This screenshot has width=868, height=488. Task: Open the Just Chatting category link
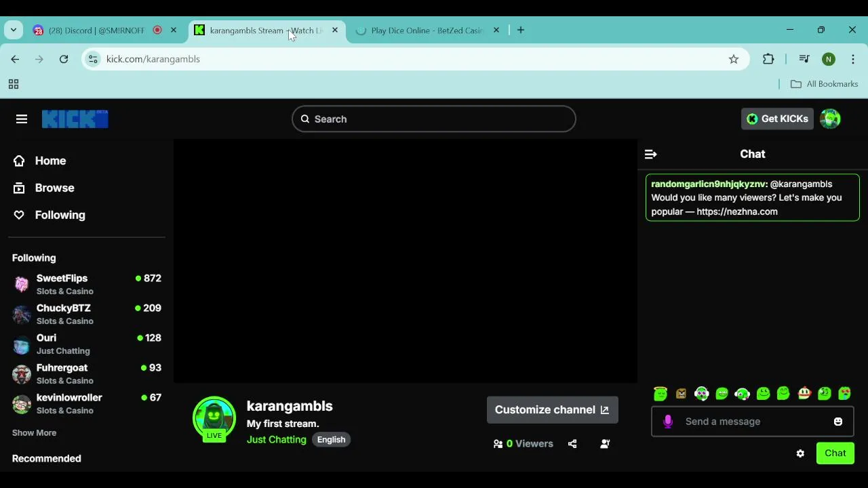277,440
